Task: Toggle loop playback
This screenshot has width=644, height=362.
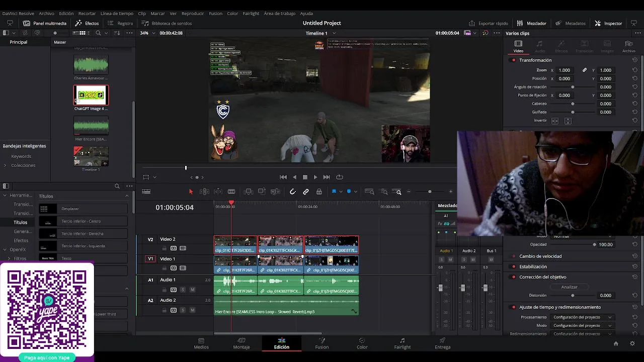Action: 340,177
